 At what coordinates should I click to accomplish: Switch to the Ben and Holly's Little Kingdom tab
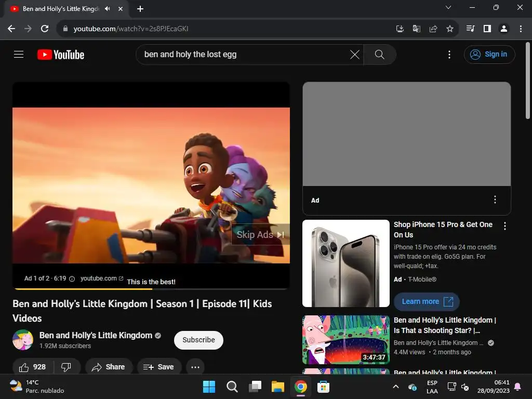click(61, 9)
